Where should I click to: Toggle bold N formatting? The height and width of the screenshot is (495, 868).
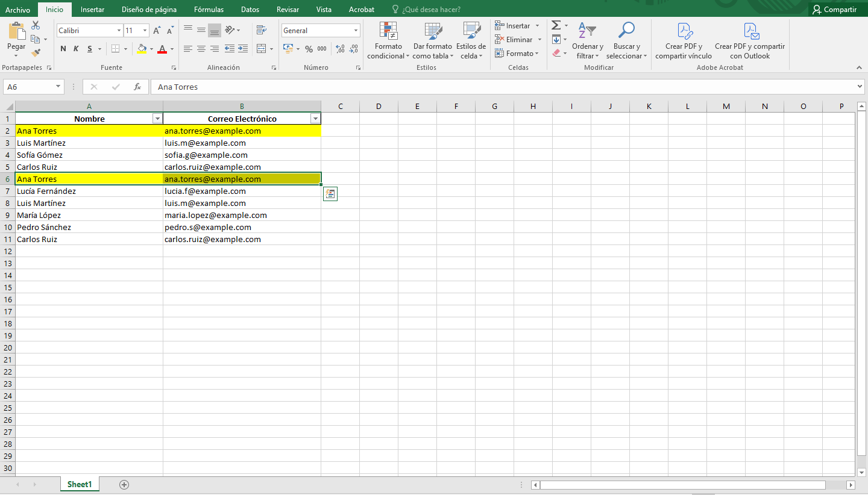click(x=63, y=49)
